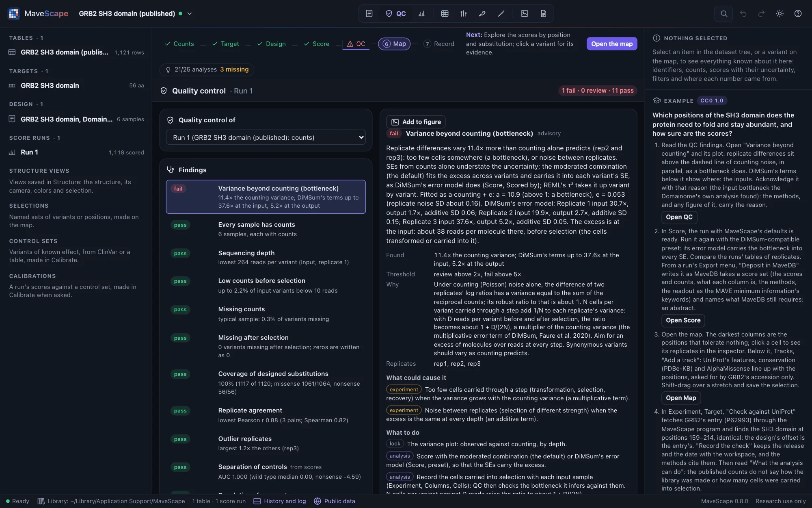Screen dimensions: 812x508
Task: Select the Replicate agreement finding
Action: tap(266, 415)
